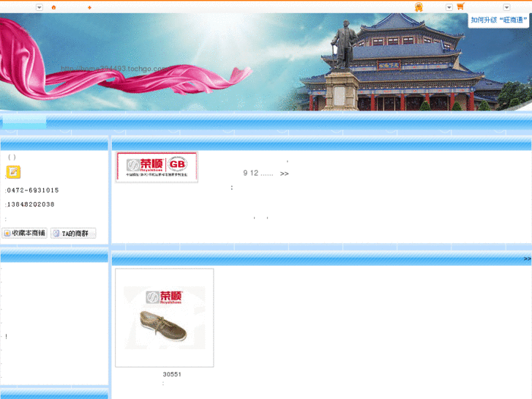Click the 收藏本商铺 button
This screenshot has height=399, width=532.
click(x=24, y=233)
